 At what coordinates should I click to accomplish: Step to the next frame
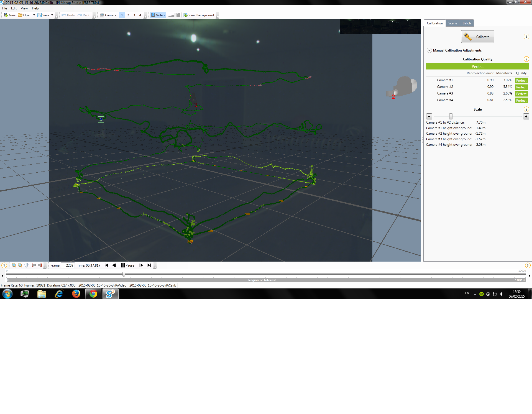coord(141,265)
